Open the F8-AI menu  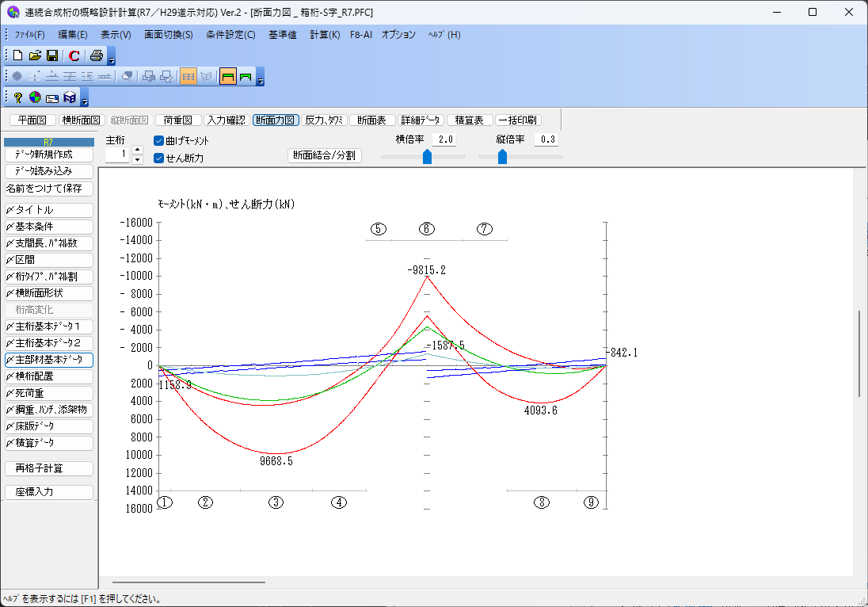click(x=361, y=34)
